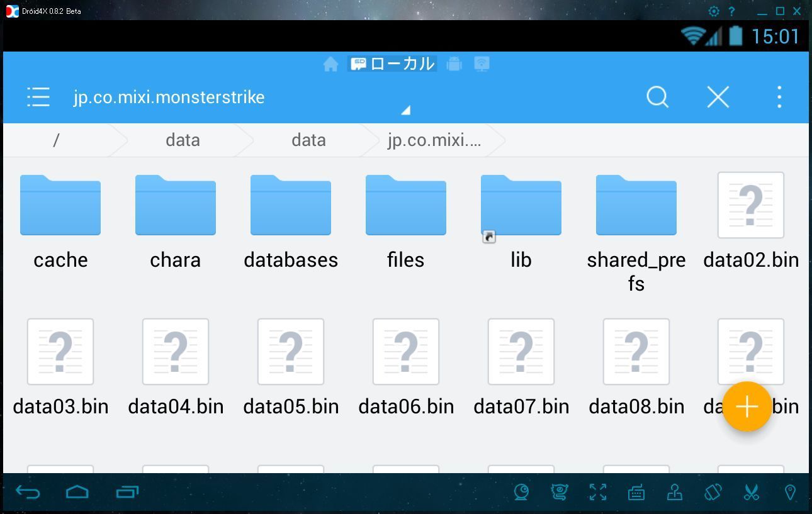
Task: Click the Droid4X game controller icon
Action: click(x=559, y=492)
